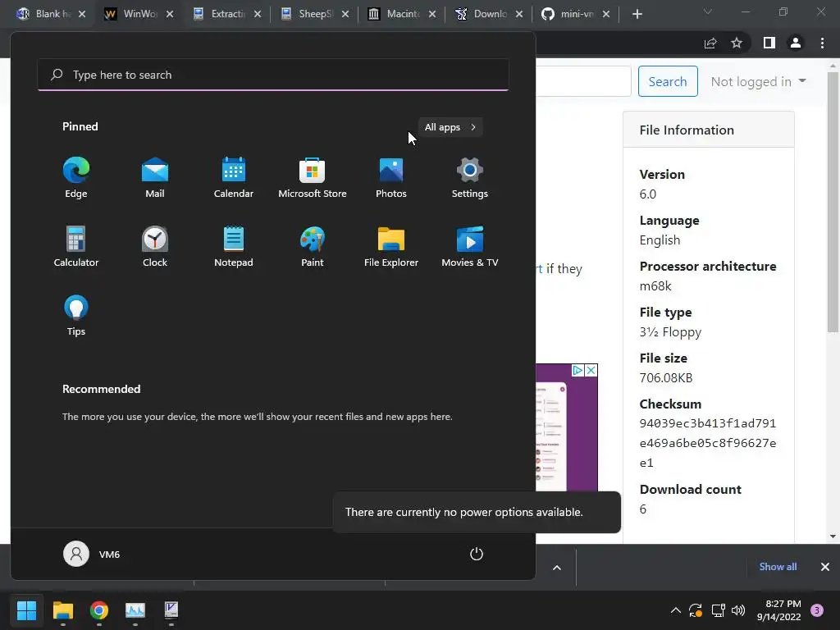Launch Calculator

(76, 246)
